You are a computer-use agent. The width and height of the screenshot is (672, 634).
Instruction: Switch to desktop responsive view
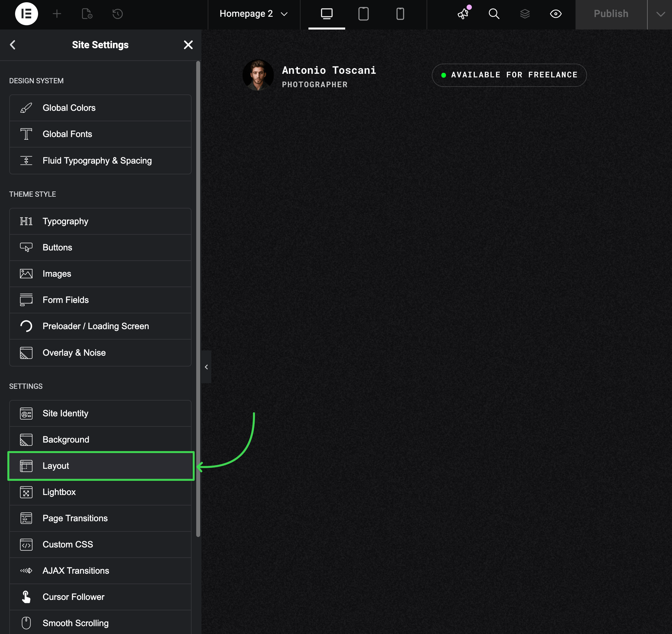(326, 14)
